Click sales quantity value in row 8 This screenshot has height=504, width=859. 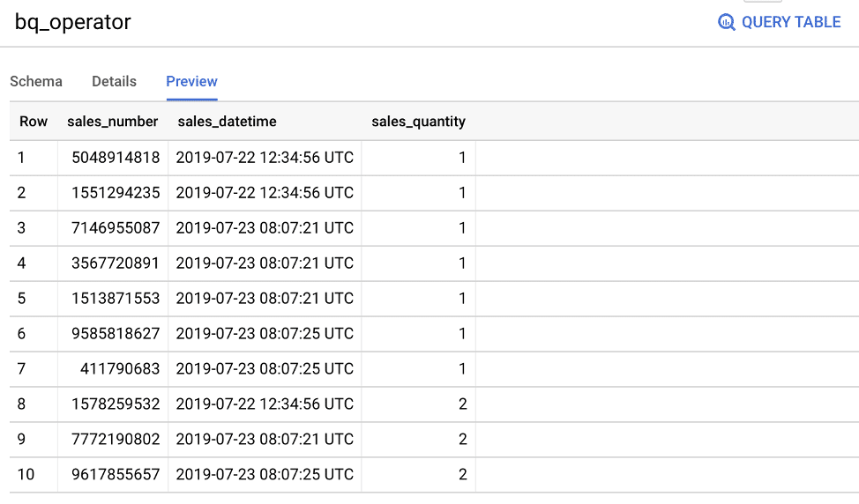click(x=418, y=404)
